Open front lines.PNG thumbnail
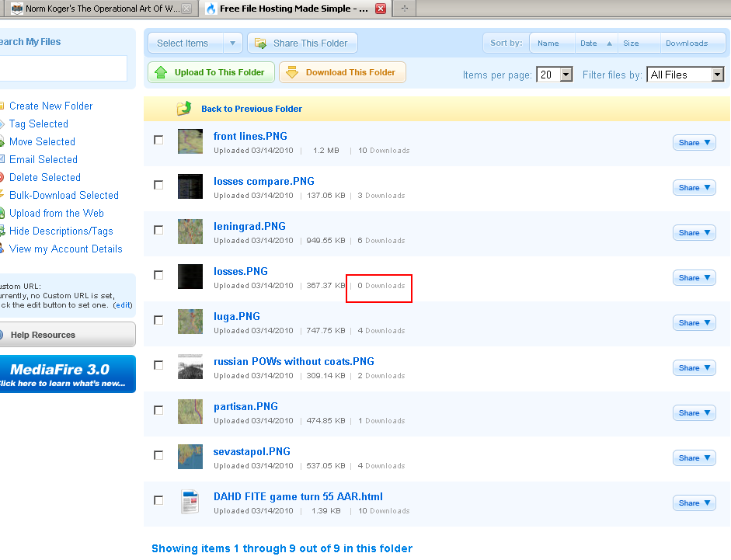Screen dimensions: 731x560 190,141
